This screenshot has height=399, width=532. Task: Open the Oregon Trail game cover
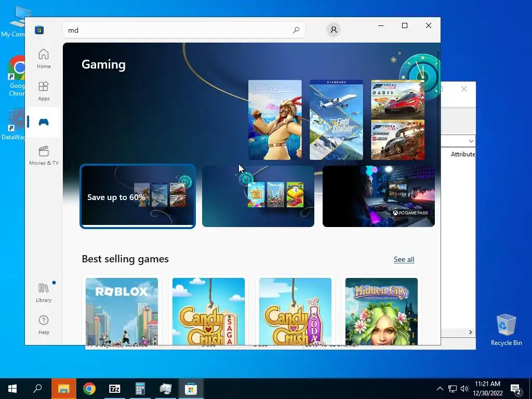tap(275, 120)
